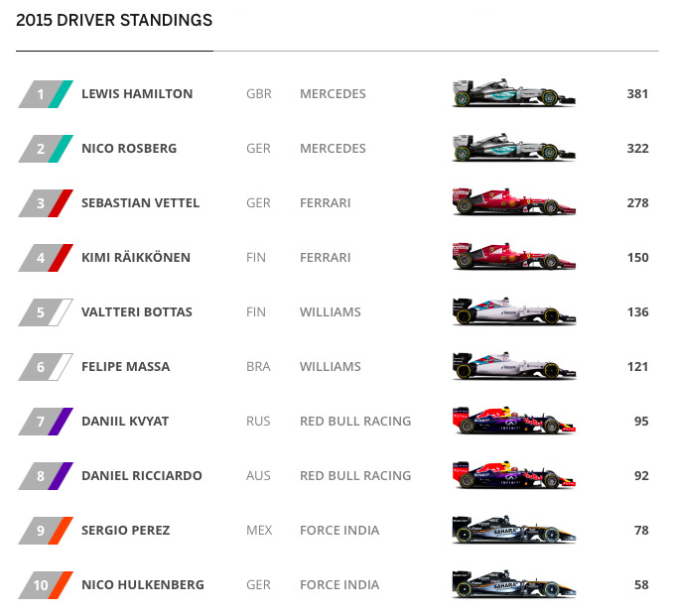Click Red Bull Racing team for Kvyat
This screenshot has width=674, height=616.
355,422
